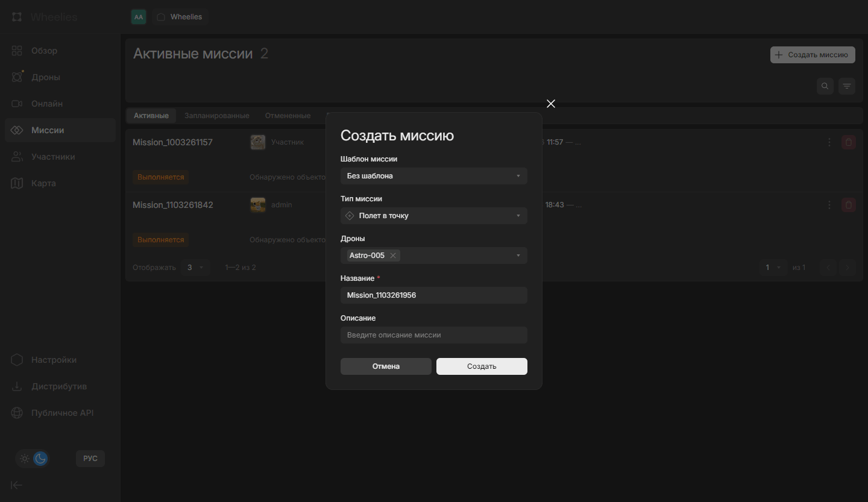Remove Astro-005 drone tag
This screenshot has width=868, height=502.
click(393, 256)
